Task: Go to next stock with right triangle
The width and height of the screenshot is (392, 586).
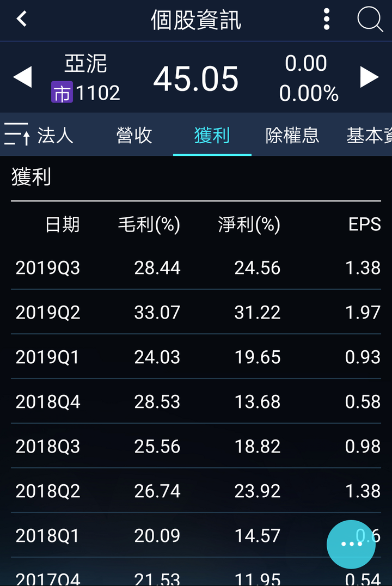Action: [x=369, y=77]
